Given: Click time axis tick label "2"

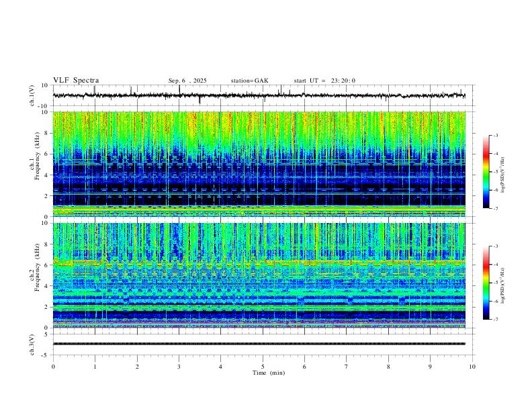Looking at the screenshot, I should (137, 367).
